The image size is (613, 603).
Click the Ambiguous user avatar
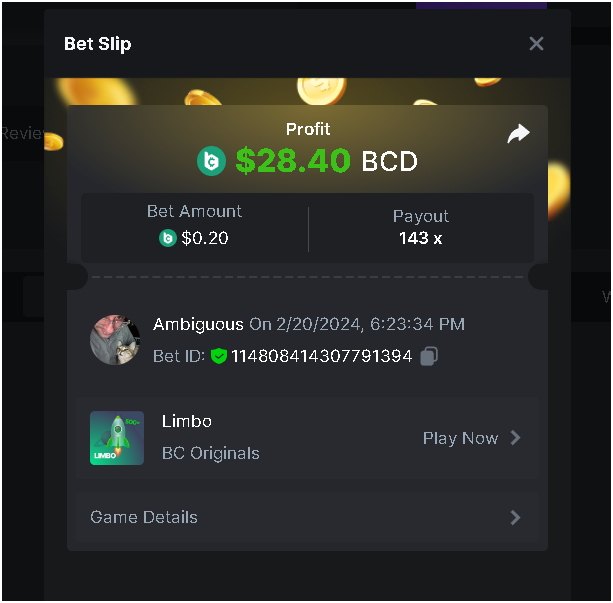point(115,339)
